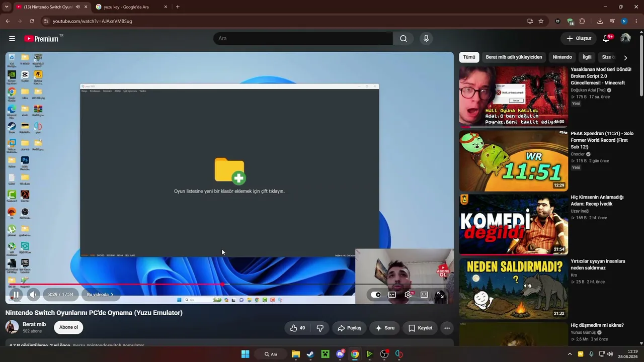Open the Berat mlb channel name link
644x362 pixels.
[x=34, y=324]
